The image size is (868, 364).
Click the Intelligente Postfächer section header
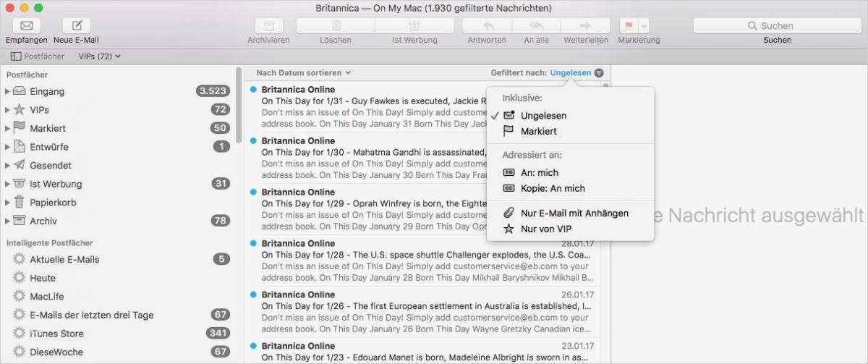50,243
